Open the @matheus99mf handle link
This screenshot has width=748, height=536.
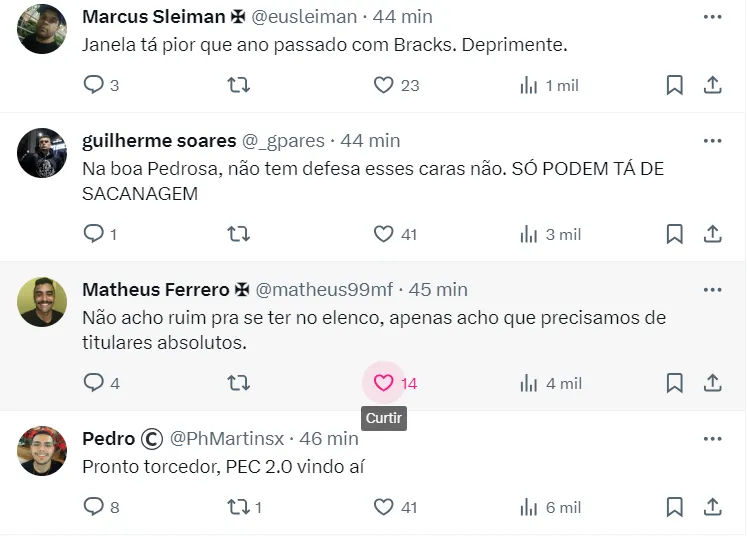tap(324, 290)
